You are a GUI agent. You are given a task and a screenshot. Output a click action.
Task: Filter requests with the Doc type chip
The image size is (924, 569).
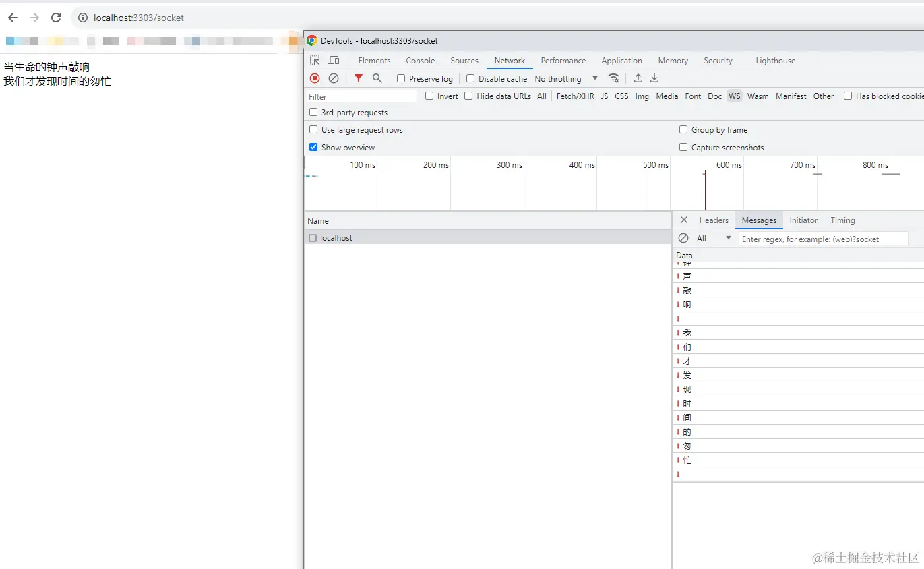[x=714, y=96]
